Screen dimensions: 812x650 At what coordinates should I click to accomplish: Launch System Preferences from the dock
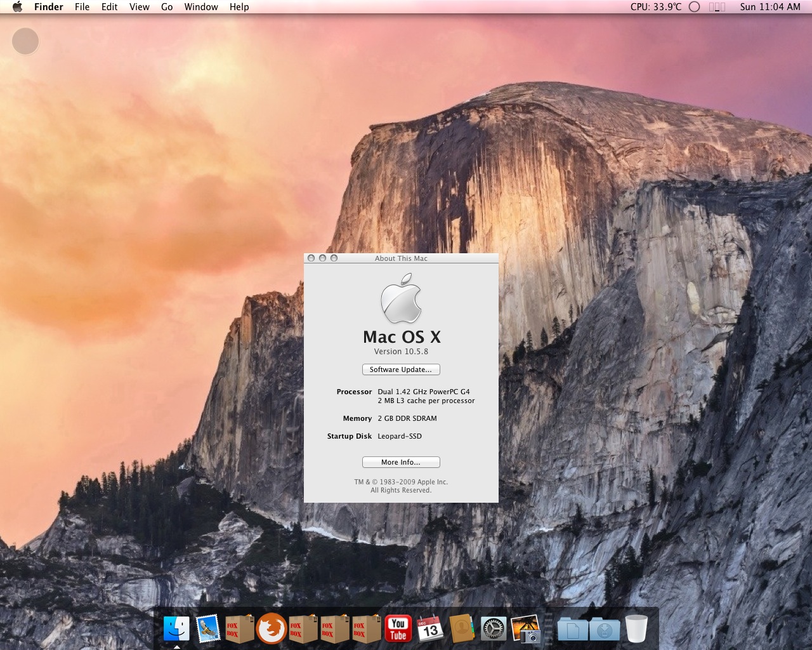[x=494, y=628]
